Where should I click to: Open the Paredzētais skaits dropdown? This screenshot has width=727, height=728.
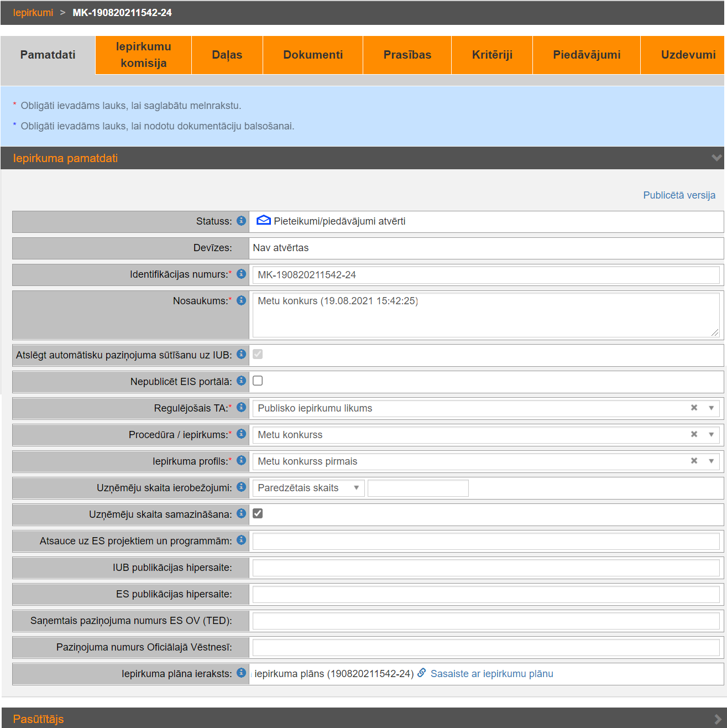(308, 488)
